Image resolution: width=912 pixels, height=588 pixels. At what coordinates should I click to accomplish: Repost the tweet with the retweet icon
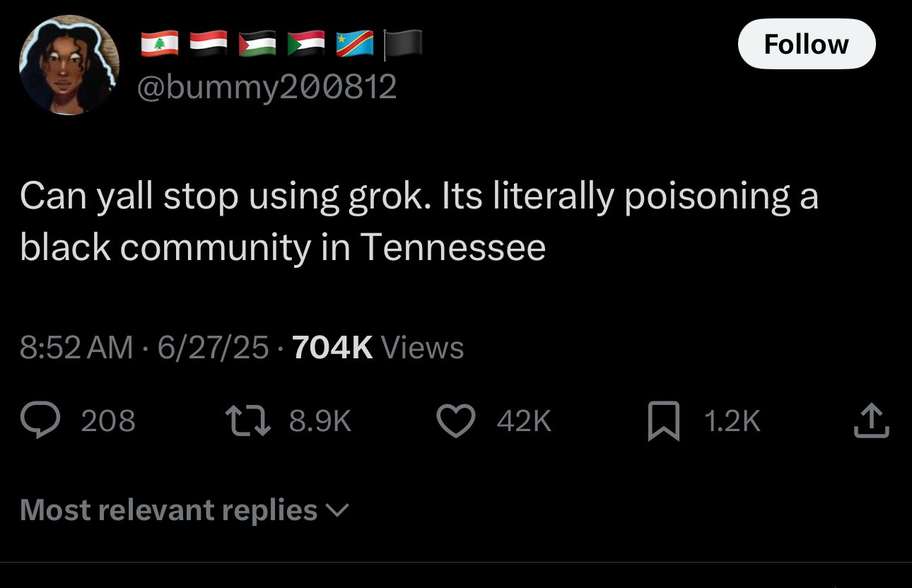pyautogui.click(x=247, y=421)
